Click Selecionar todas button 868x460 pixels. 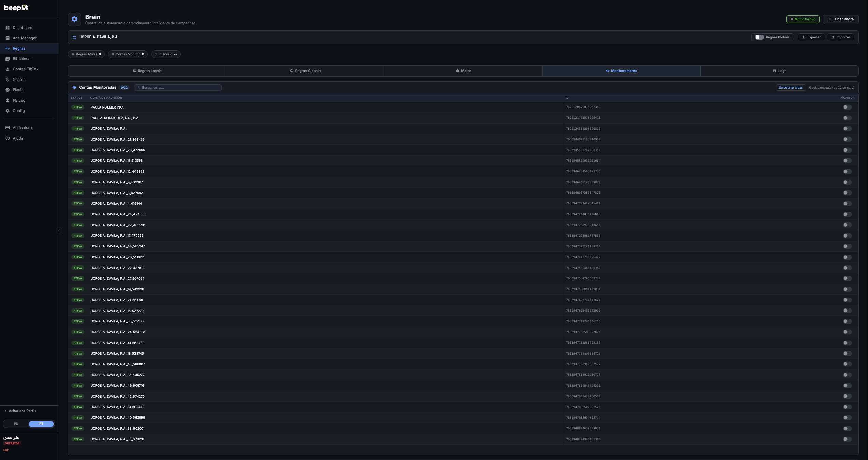coord(791,88)
